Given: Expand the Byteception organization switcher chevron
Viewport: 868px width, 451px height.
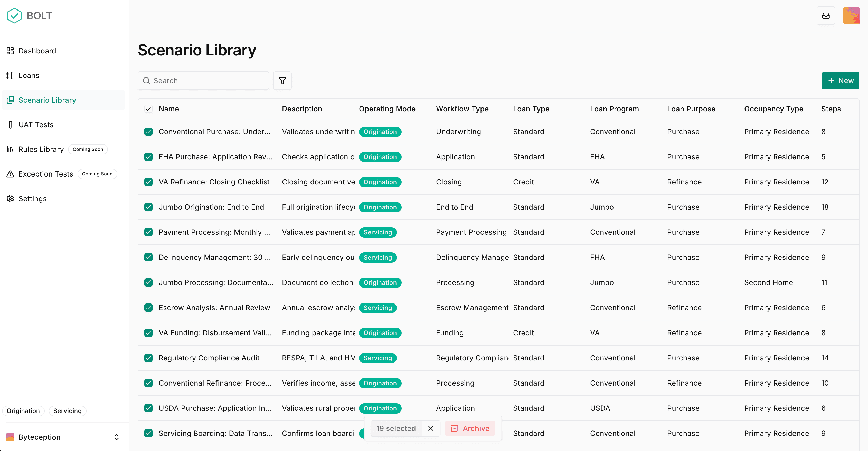Looking at the screenshot, I should click(x=116, y=437).
